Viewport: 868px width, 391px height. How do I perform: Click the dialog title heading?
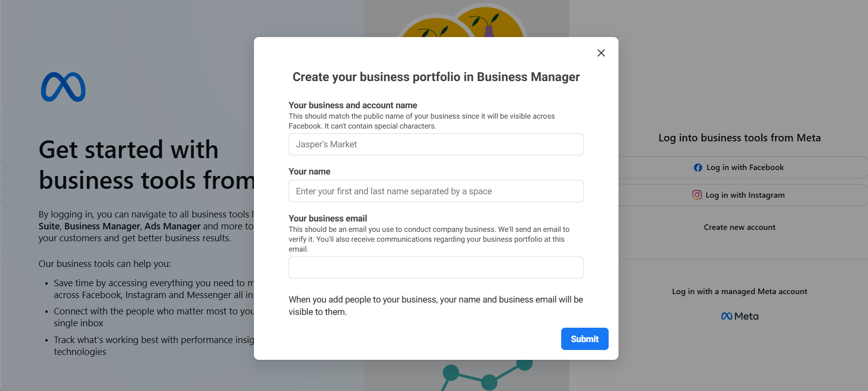tap(436, 77)
